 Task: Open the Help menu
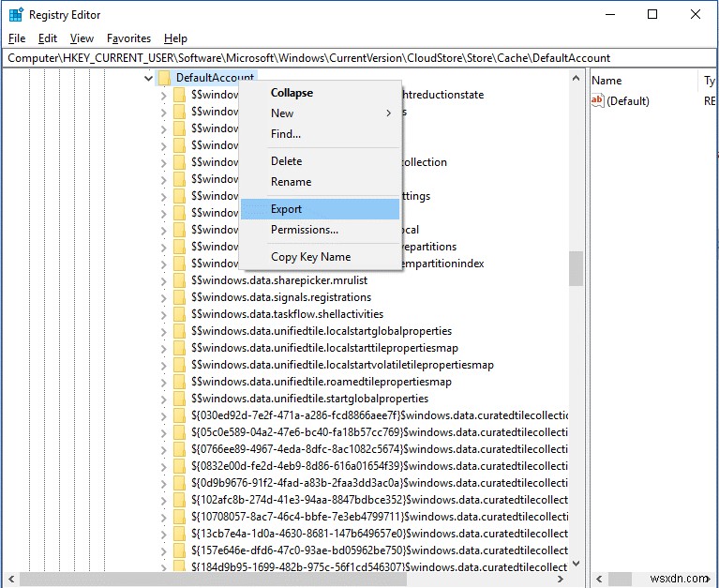[175, 38]
